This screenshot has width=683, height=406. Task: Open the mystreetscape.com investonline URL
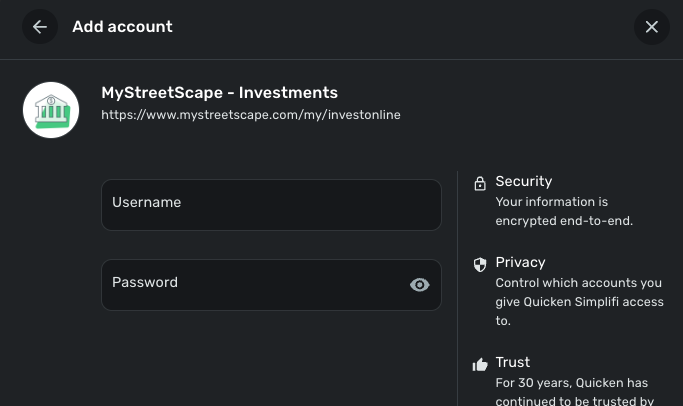pyautogui.click(x=251, y=115)
